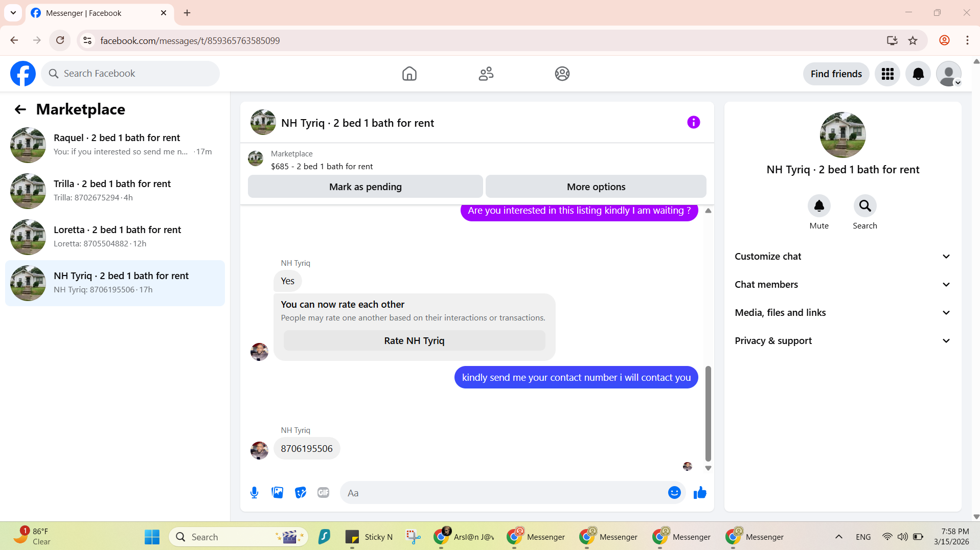Show hidden system tray icons chevron
Screen dimensions: 980x550
(x=838, y=537)
